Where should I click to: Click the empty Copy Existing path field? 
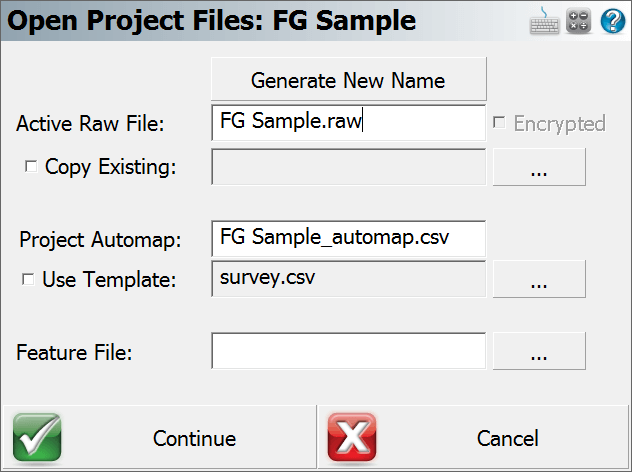tap(349, 167)
